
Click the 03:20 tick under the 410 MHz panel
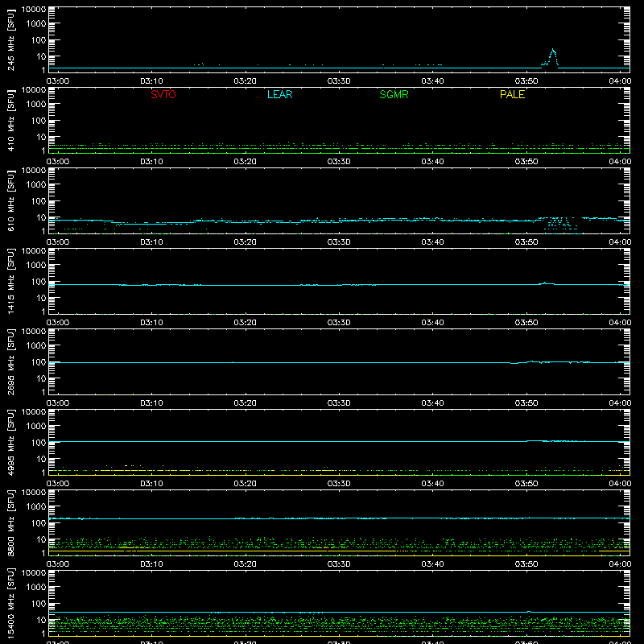coord(246,162)
